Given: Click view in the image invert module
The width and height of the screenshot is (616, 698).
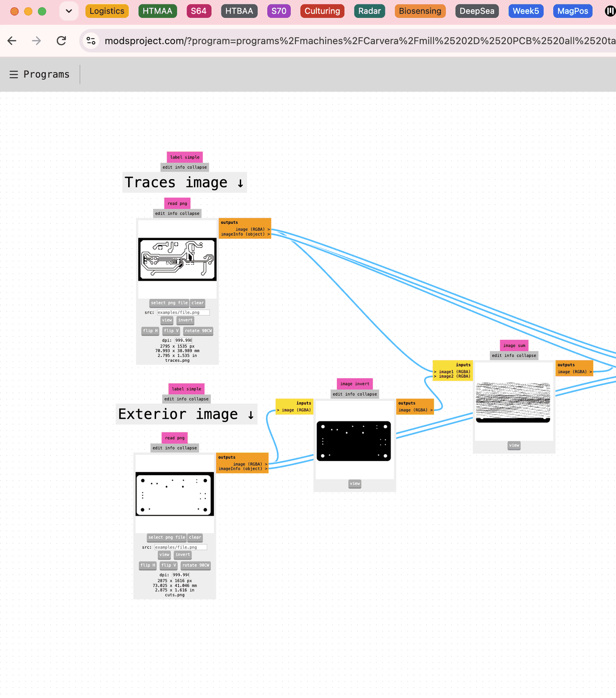Looking at the screenshot, I should click(355, 484).
